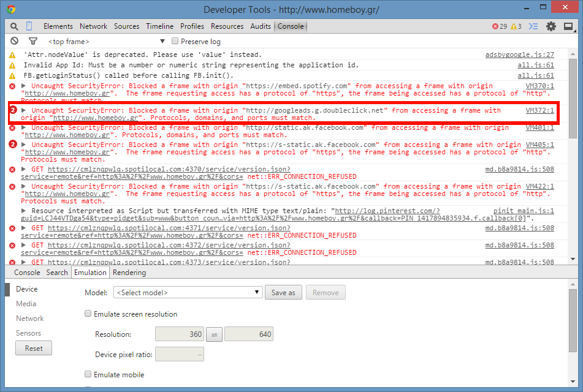Expand the spotilocal 4370 GET request
The image size is (583, 392).
(x=24, y=169)
